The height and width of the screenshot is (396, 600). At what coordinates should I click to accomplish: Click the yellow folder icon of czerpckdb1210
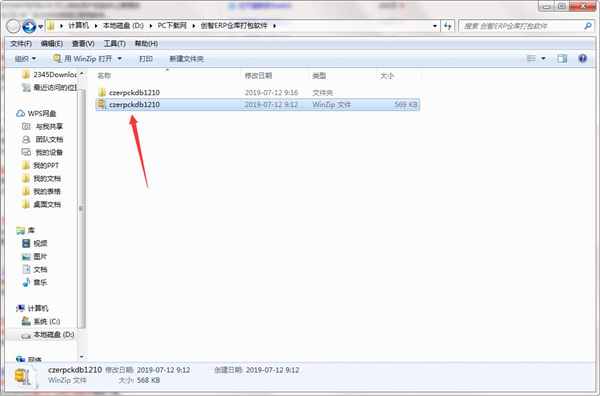click(102, 92)
